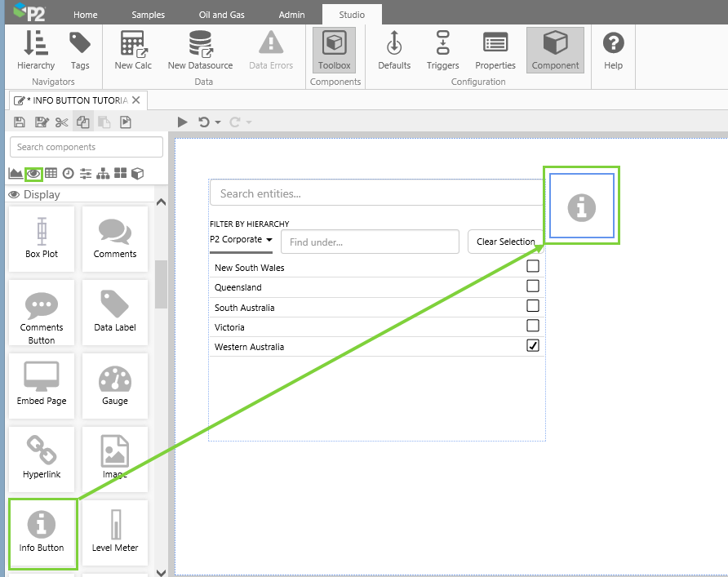Open the Hierarchy navigator
Screen dimensions: 728x577
click(x=35, y=50)
